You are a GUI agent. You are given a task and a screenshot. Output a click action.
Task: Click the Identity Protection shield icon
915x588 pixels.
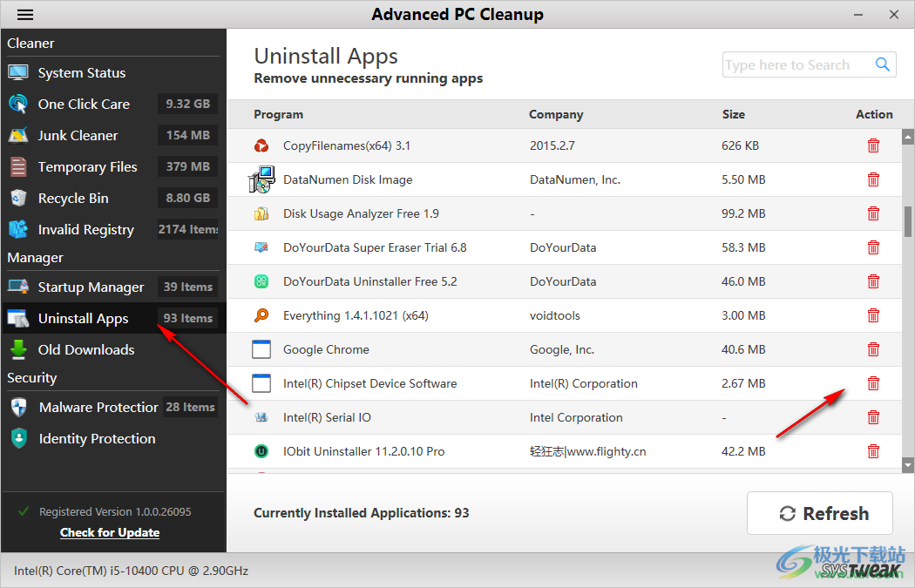point(18,438)
